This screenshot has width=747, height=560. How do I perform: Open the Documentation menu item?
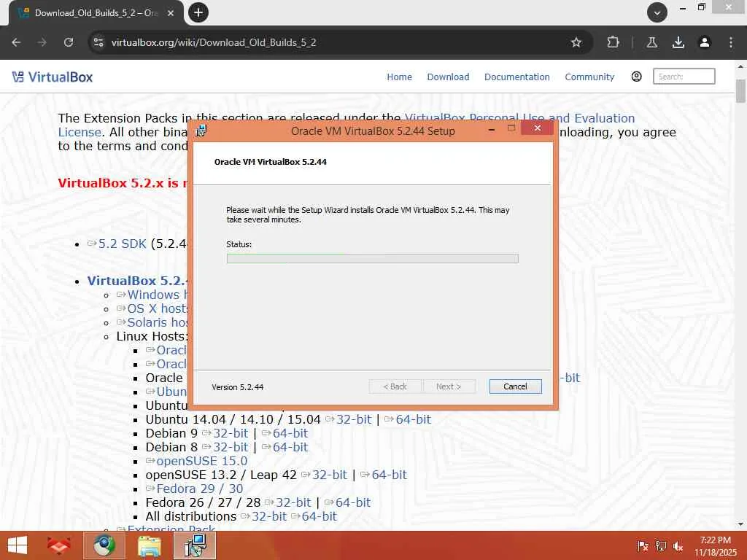pyautogui.click(x=517, y=77)
